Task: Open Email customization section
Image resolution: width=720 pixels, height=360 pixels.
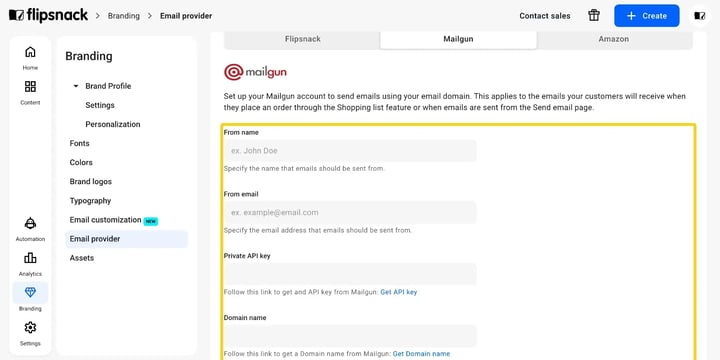Action: coord(105,220)
